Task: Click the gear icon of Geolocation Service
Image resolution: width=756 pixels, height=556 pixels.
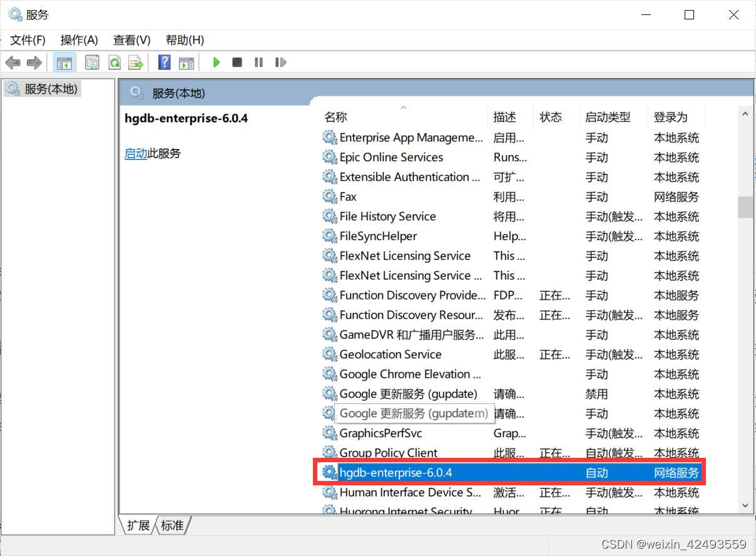Action: click(x=329, y=355)
